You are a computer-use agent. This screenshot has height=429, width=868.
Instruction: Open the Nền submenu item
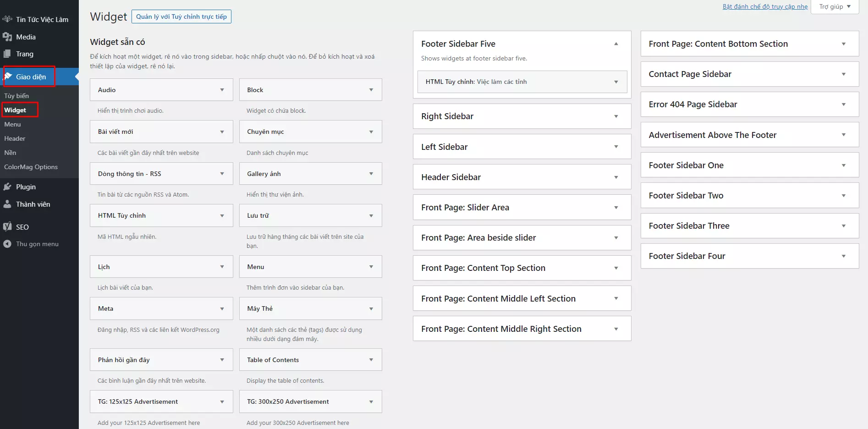pyautogui.click(x=10, y=153)
